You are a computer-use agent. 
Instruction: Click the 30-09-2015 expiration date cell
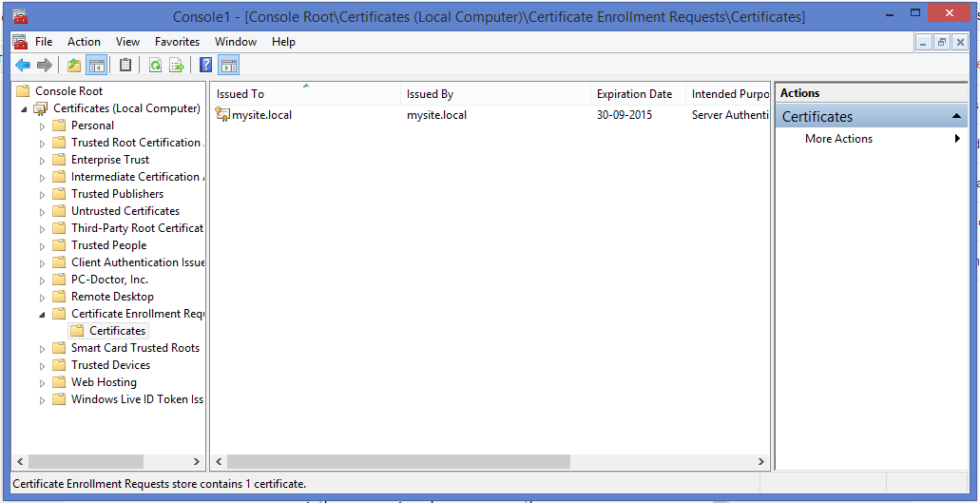click(625, 115)
